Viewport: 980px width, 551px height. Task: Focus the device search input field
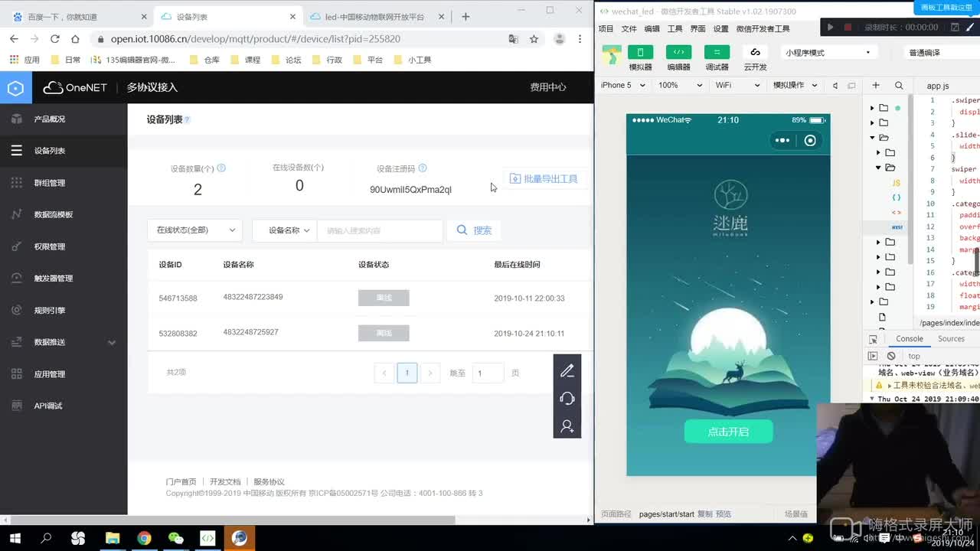point(380,230)
